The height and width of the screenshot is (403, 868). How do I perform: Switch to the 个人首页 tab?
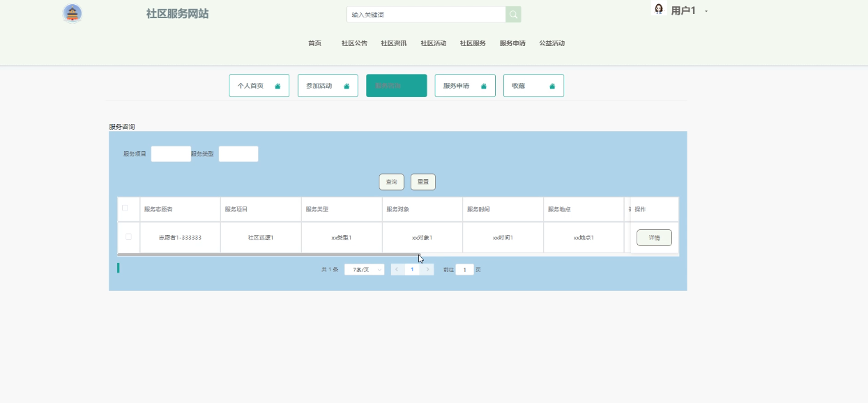[x=259, y=86]
